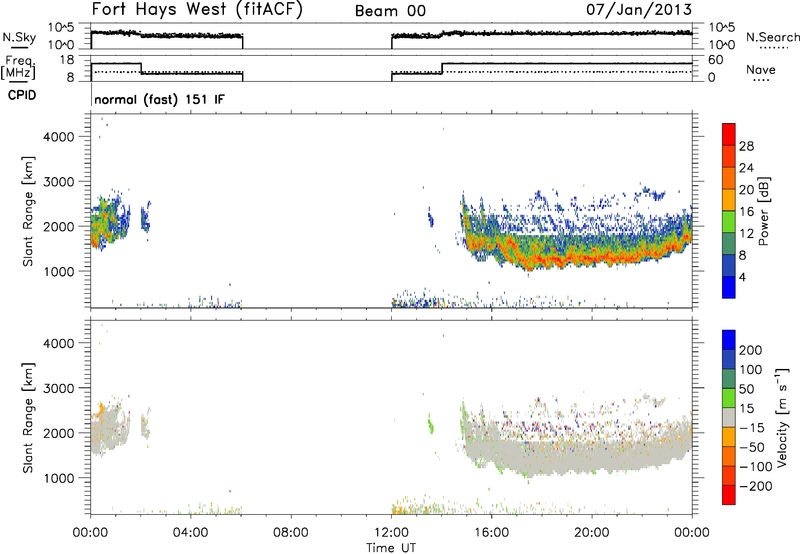This screenshot has height=554, width=800.
Task: Click 'Slant Range [km]' label of the velocity panel
Action: point(28,418)
